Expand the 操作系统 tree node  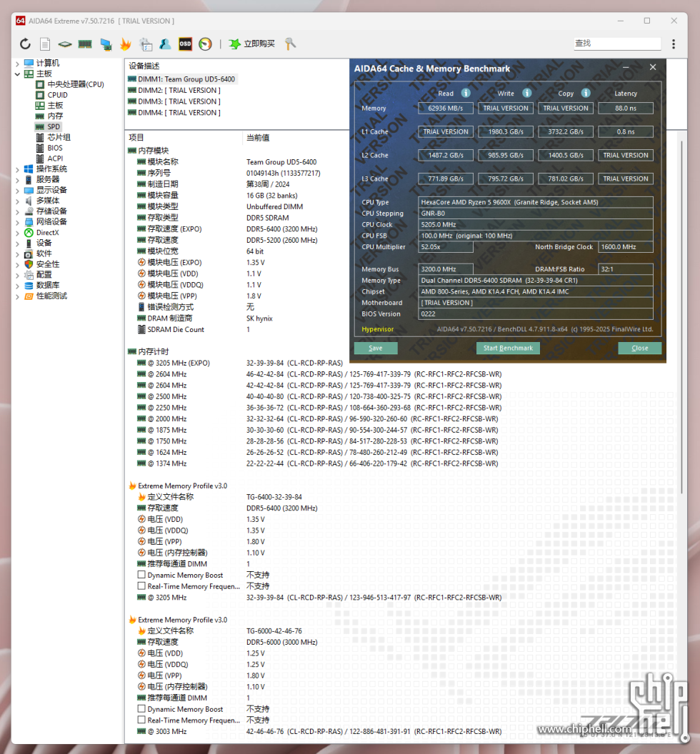[x=17, y=169]
